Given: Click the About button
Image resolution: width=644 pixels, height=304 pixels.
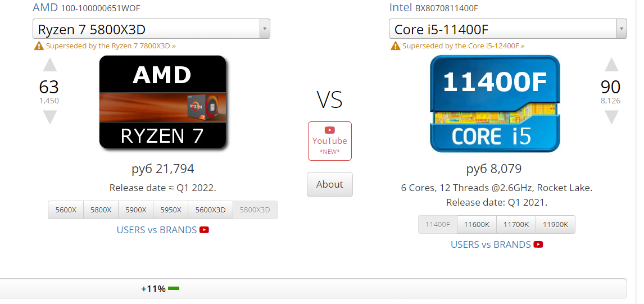Looking at the screenshot, I should tap(330, 184).
